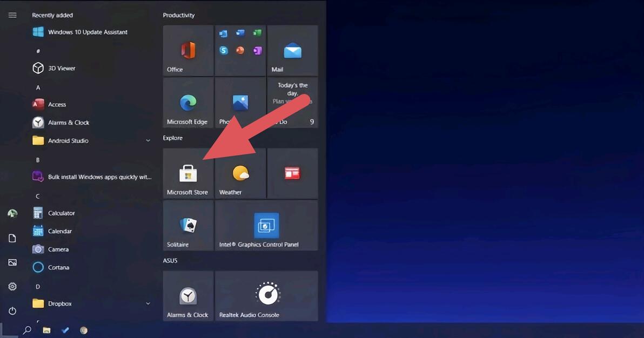Open Alarms & Clock in app list
644x338 pixels.
tap(91, 123)
